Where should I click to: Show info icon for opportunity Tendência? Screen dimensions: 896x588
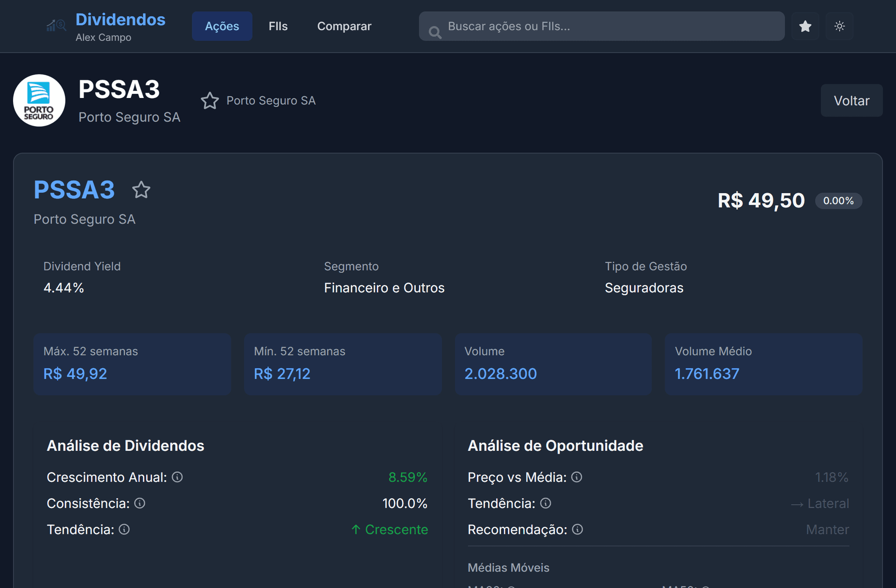pyautogui.click(x=546, y=503)
